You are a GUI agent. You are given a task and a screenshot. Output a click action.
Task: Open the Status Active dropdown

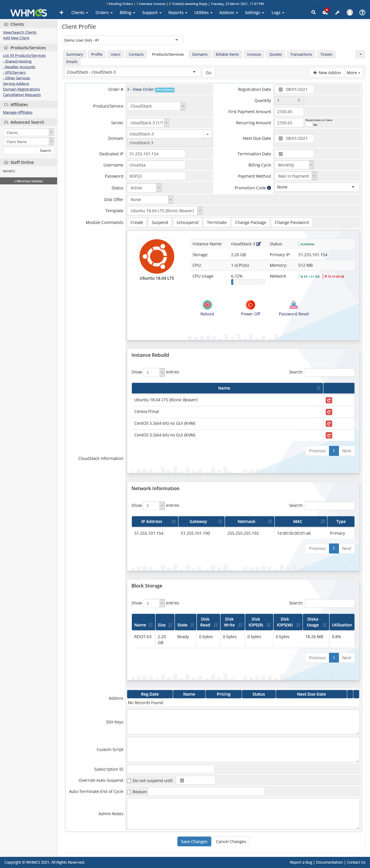coord(144,188)
